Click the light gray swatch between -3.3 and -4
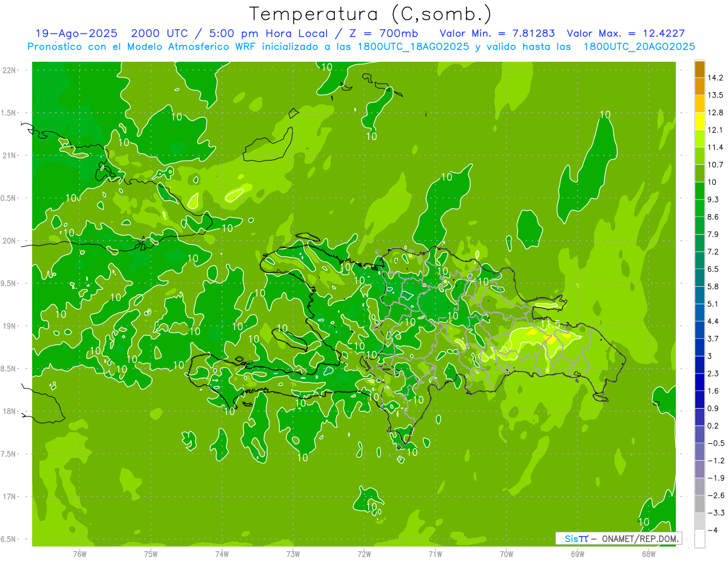This screenshot has width=728, height=562. click(x=699, y=521)
